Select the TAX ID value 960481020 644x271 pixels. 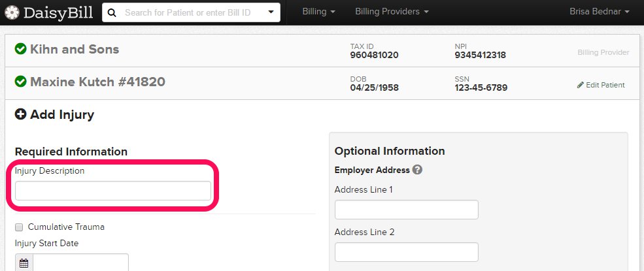[374, 55]
